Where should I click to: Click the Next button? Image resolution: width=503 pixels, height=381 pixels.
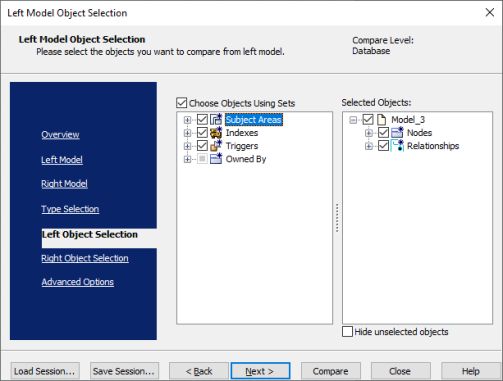(x=260, y=371)
